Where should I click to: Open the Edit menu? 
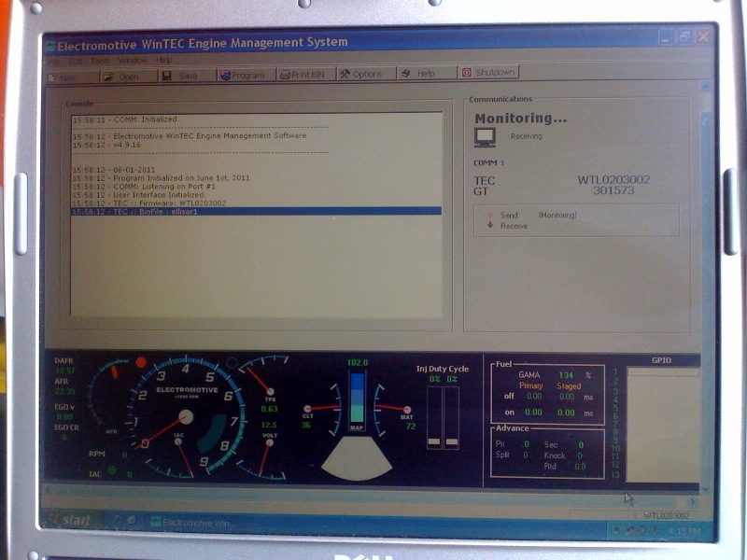(x=76, y=62)
